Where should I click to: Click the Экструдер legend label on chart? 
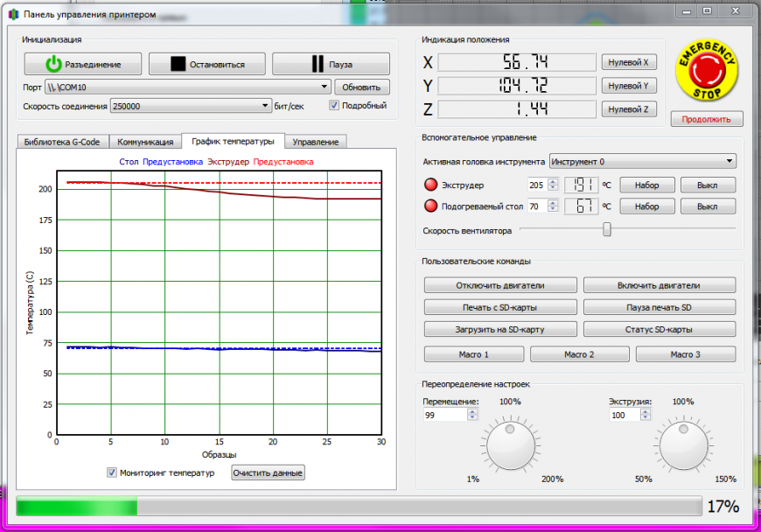pos(228,162)
